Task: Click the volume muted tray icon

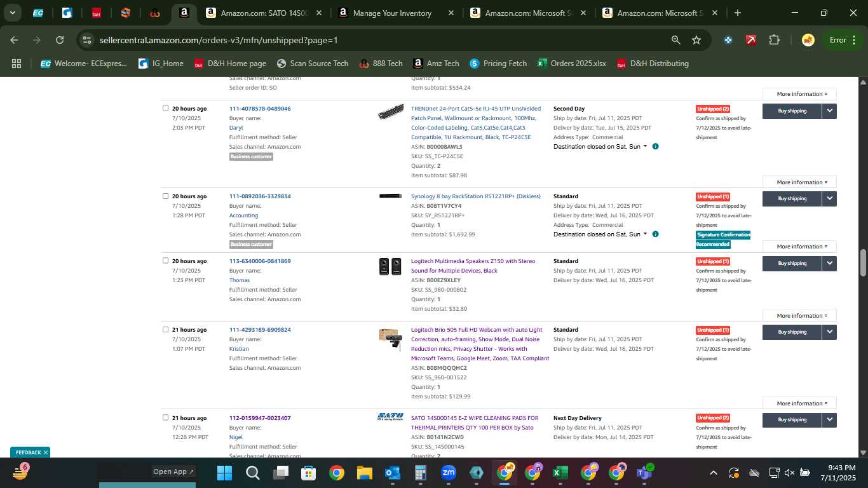Action: [x=789, y=473]
